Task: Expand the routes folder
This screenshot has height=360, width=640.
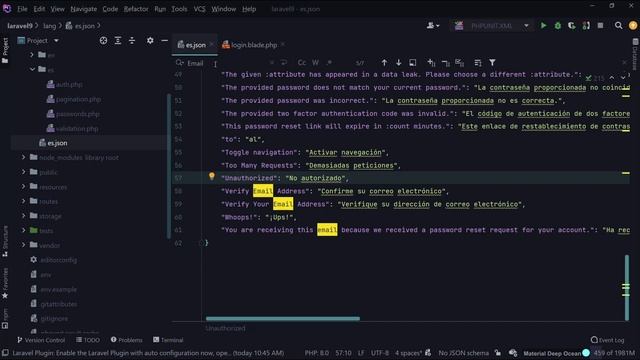Action: tap(23, 201)
